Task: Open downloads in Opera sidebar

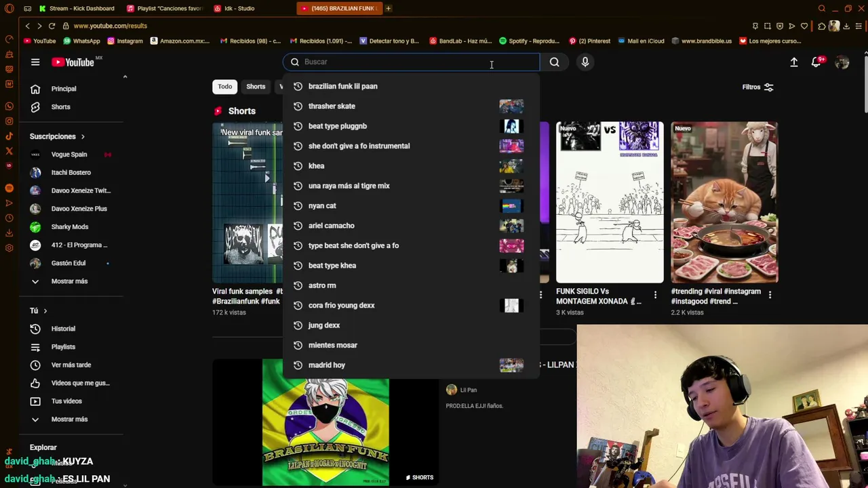Action: point(9,232)
